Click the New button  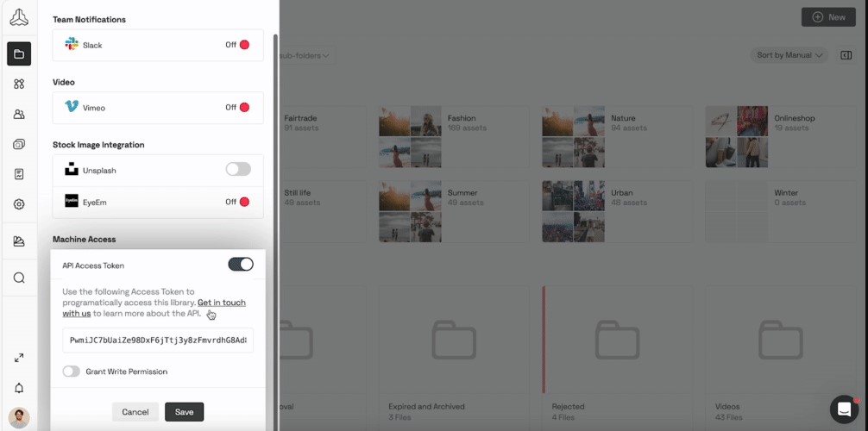[828, 17]
